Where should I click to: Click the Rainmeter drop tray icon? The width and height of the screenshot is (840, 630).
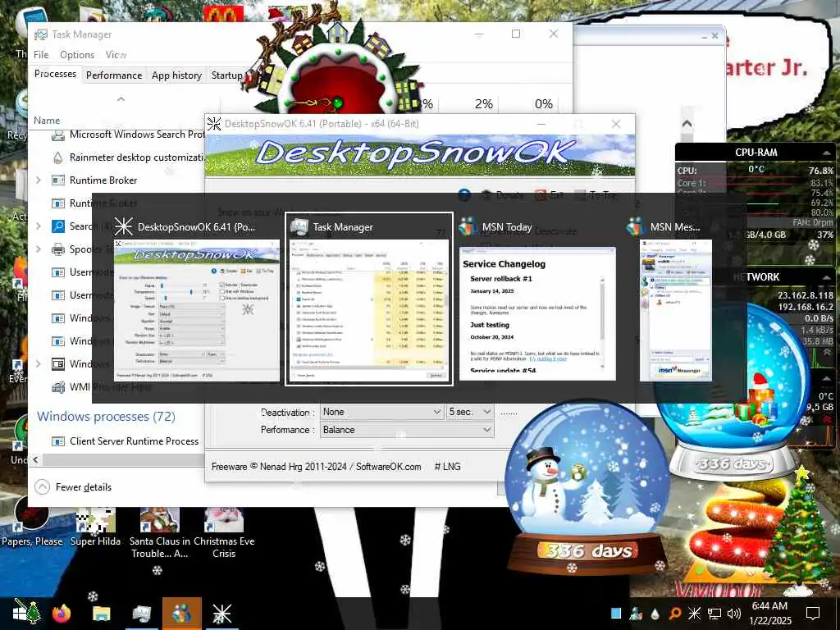[655, 614]
